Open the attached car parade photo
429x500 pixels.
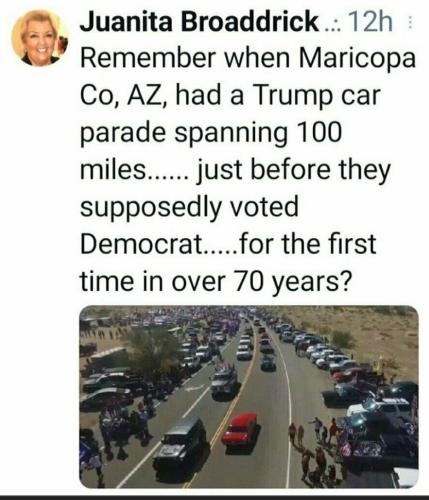click(249, 397)
